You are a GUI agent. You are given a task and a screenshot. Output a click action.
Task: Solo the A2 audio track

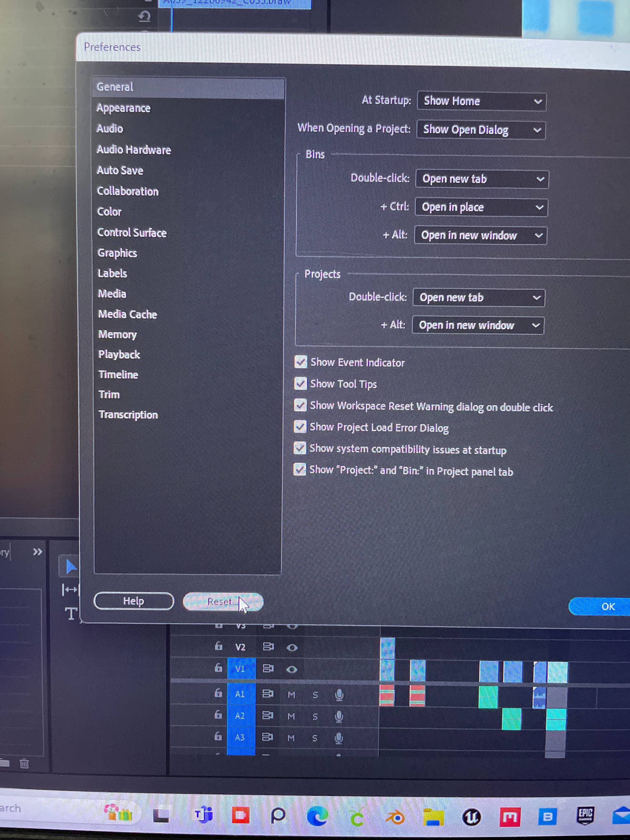[315, 716]
